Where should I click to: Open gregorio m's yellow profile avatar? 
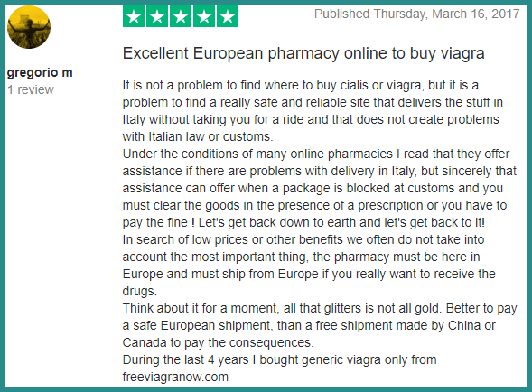[29, 27]
